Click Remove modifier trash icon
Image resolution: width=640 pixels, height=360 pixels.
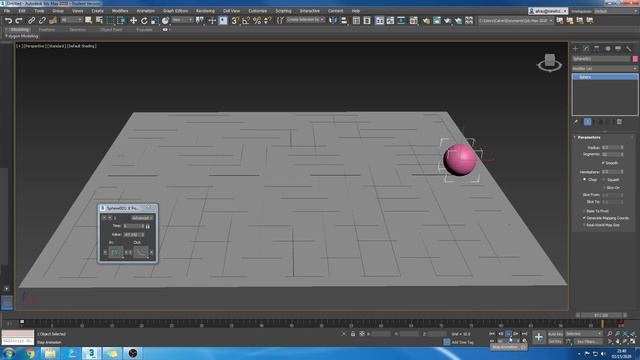point(619,122)
